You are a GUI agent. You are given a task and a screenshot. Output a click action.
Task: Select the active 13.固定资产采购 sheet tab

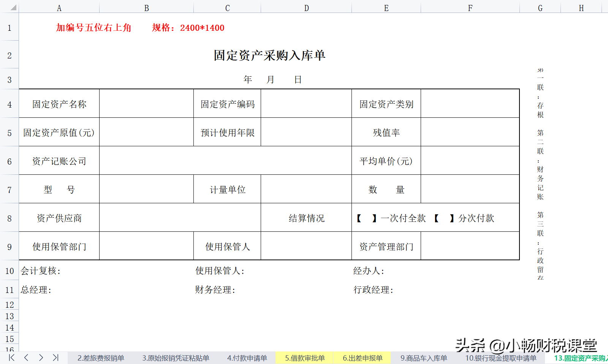[578, 358]
